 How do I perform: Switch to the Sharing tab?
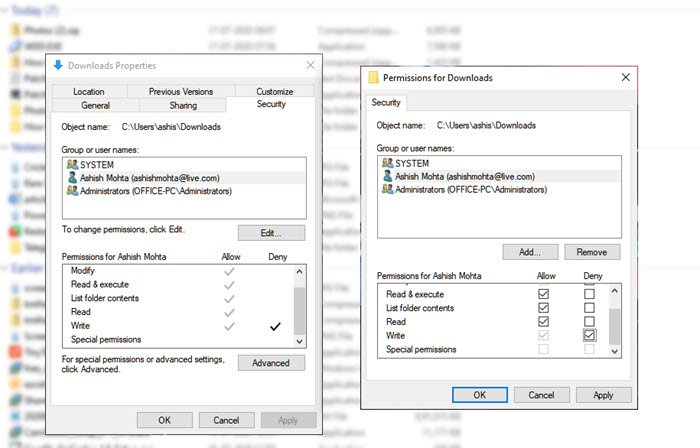click(183, 104)
